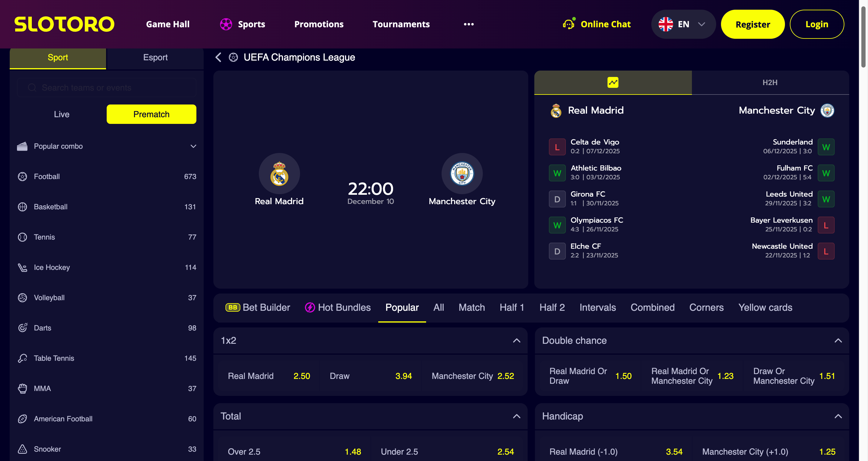
Task: Open the EN language dropdown
Action: pyautogui.click(x=683, y=24)
